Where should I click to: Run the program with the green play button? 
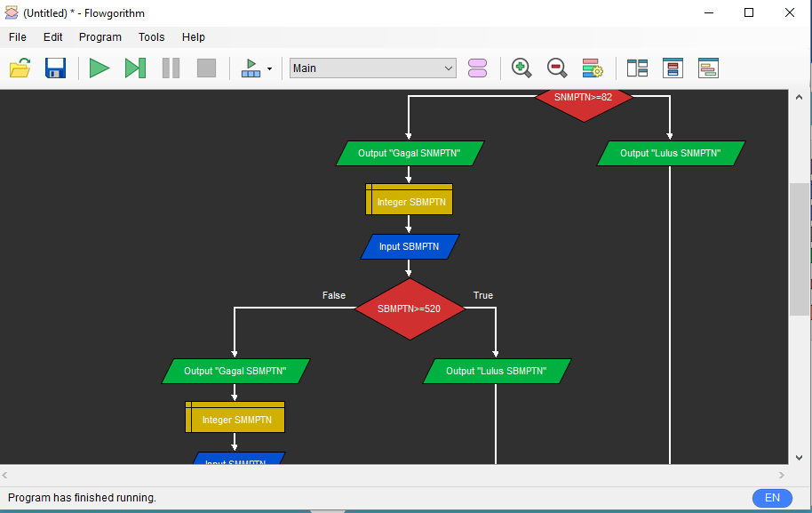point(100,68)
